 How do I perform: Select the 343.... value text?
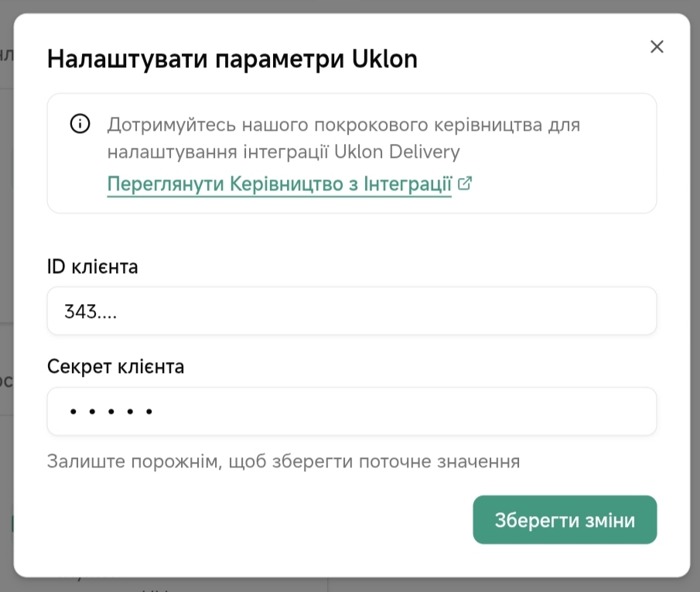point(91,311)
